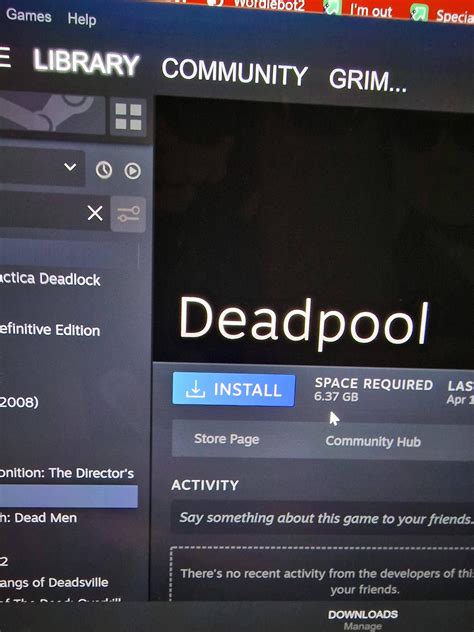Image resolution: width=474 pixels, height=632 pixels.
Task: Open the GRIM... profile tab
Action: click(x=368, y=80)
